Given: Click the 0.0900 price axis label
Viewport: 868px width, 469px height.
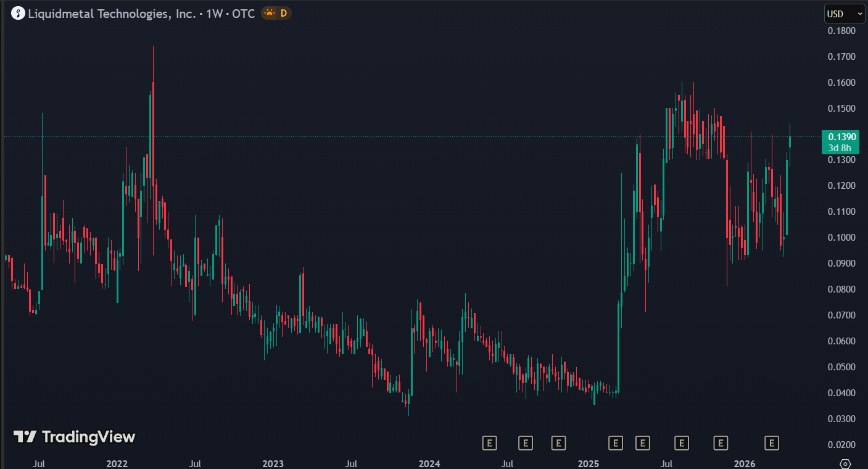Looking at the screenshot, I should tap(841, 264).
